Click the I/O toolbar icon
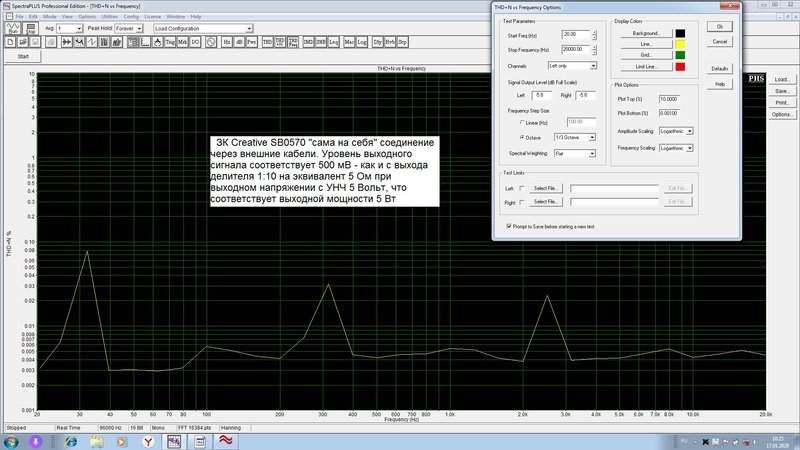This screenshot has width=800, height=450. tap(195, 42)
